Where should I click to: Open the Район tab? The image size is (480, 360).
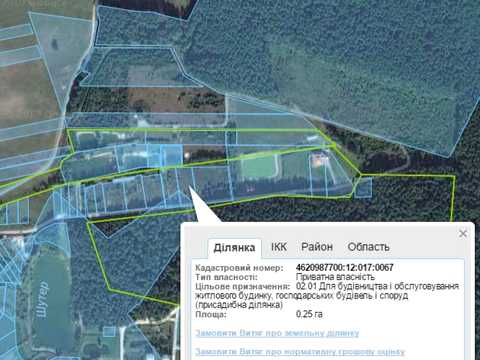317,247
